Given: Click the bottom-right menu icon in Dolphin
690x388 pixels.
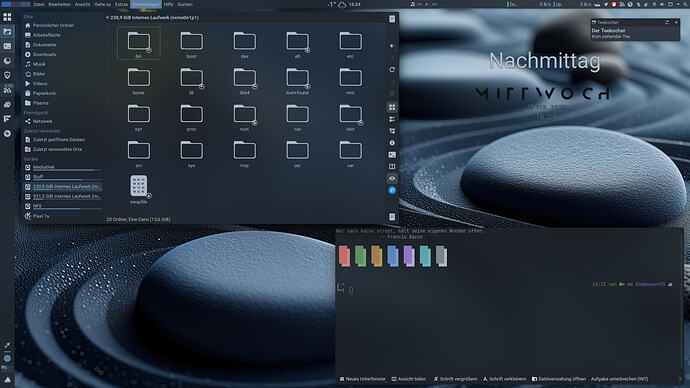Looking at the screenshot, I should (x=392, y=217).
